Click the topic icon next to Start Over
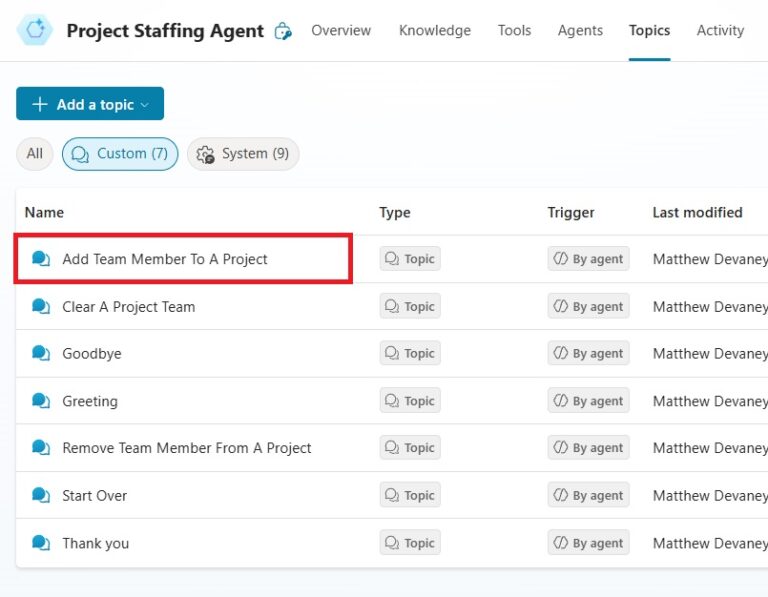 click(41, 496)
